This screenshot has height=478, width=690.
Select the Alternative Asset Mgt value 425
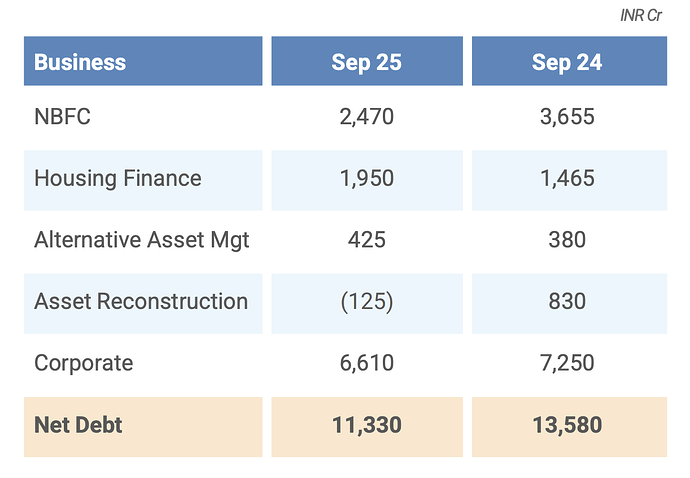366,240
